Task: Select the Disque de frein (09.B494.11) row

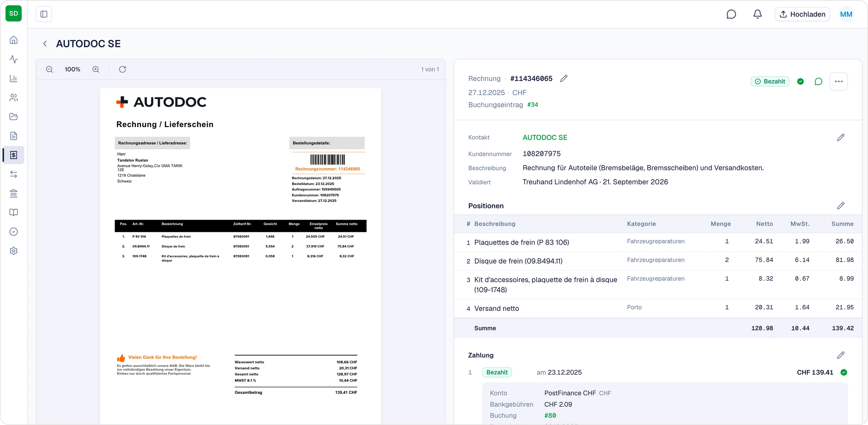Action: pyautogui.click(x=658, y=261)
